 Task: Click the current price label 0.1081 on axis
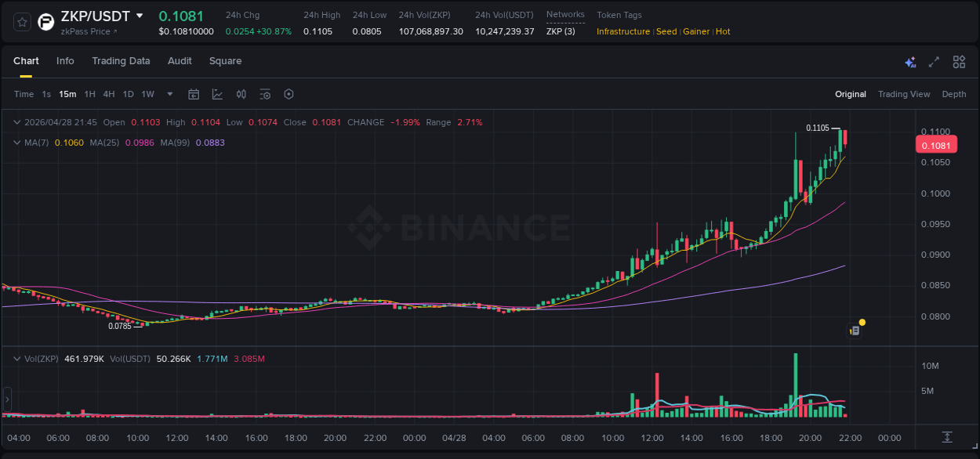[x=936, y=145]
